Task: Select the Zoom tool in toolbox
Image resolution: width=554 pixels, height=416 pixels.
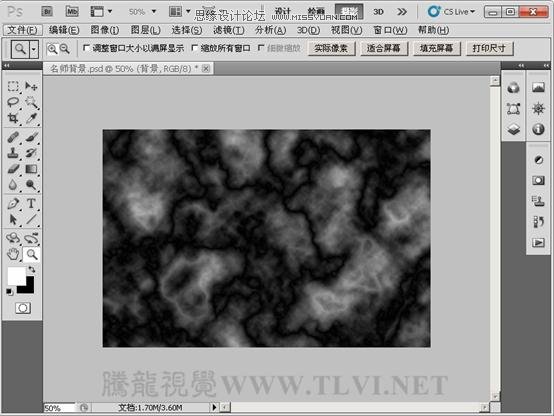Action: 31,254
